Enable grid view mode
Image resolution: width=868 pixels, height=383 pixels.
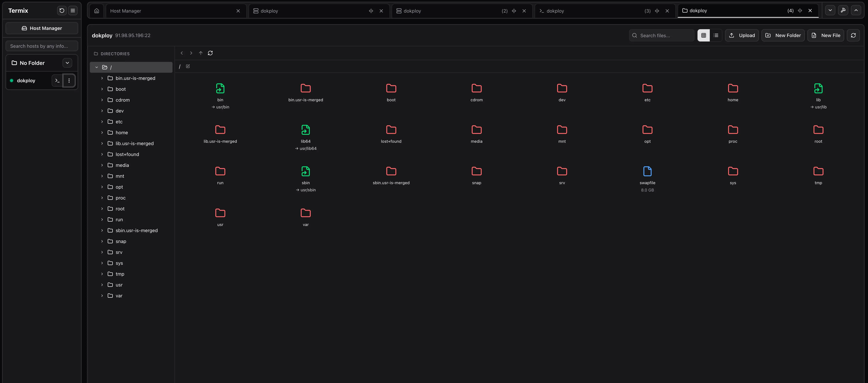703,35
